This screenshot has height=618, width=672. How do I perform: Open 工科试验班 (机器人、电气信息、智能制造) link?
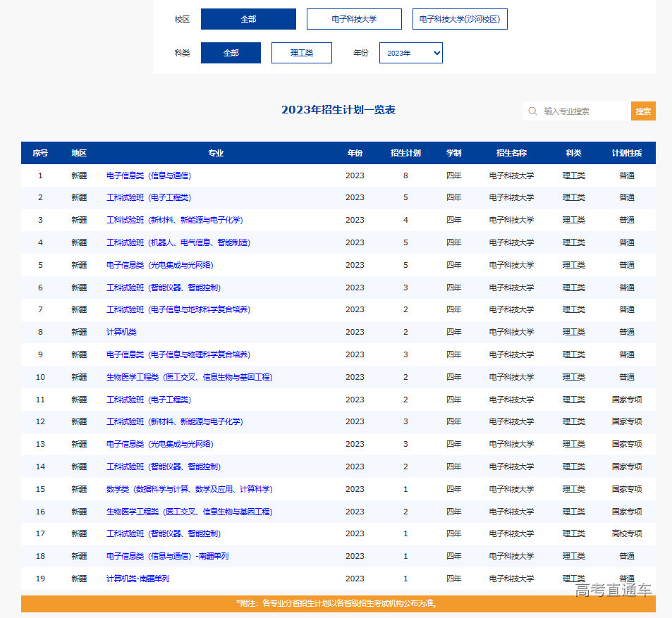click(x=178, y=242)
